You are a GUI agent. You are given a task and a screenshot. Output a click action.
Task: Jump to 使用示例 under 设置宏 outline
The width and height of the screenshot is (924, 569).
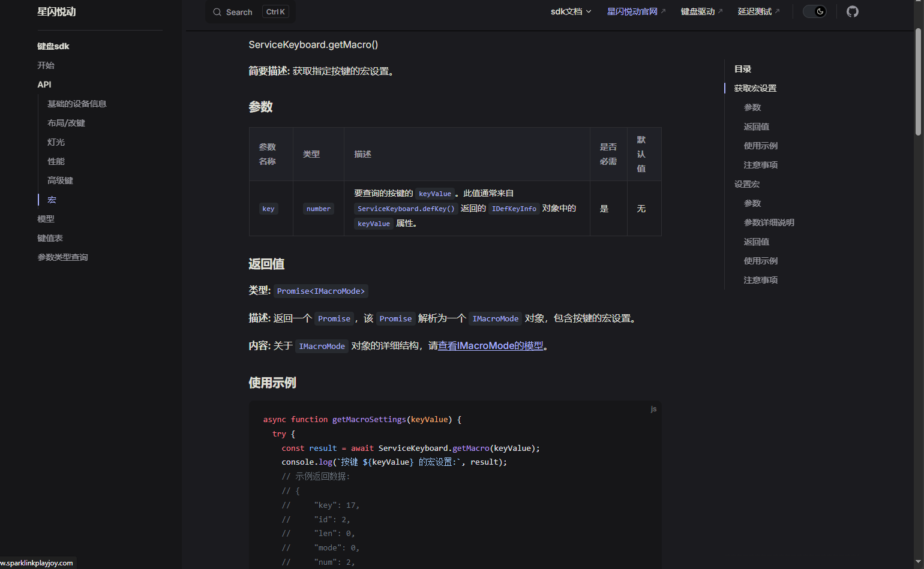coord(761,261)
